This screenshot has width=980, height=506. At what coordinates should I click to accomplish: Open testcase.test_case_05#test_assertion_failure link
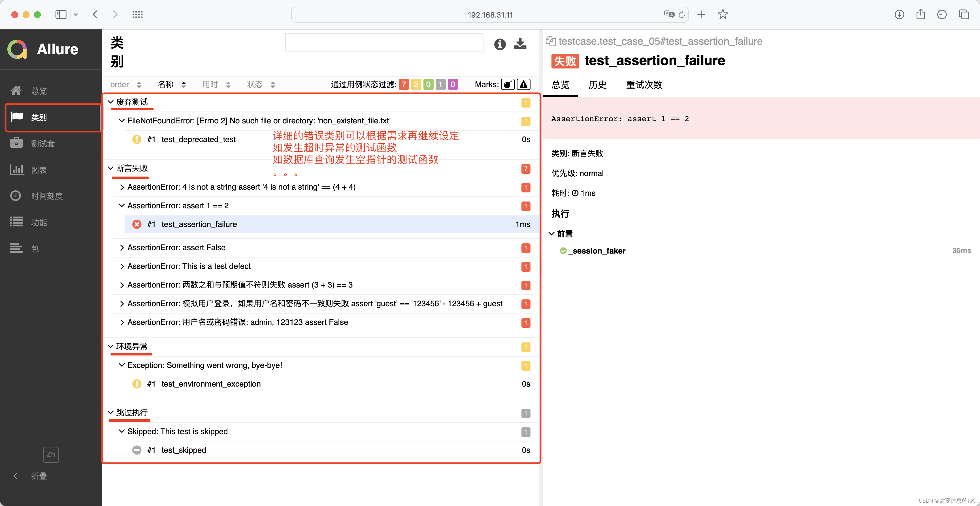(660, 41)
